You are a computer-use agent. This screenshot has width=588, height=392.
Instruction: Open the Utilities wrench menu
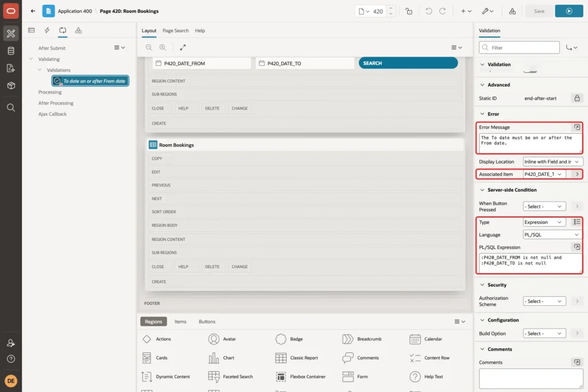point(488,11)
